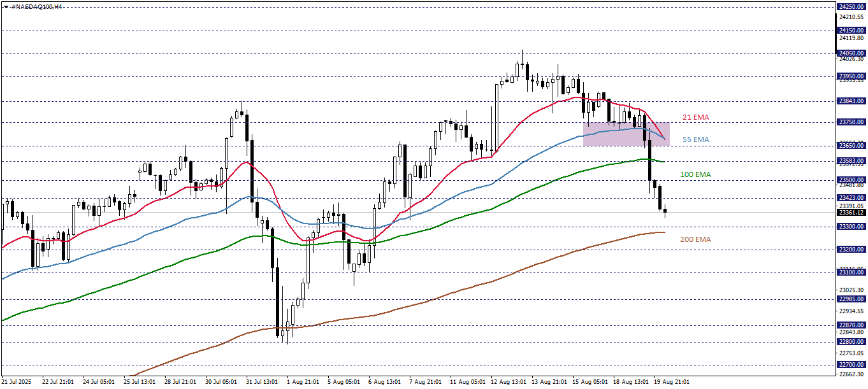The height and width of the screenshot is (389, 868).
Task: Click the 7 Aug 21:01 time label
Action: coord(424,382)
